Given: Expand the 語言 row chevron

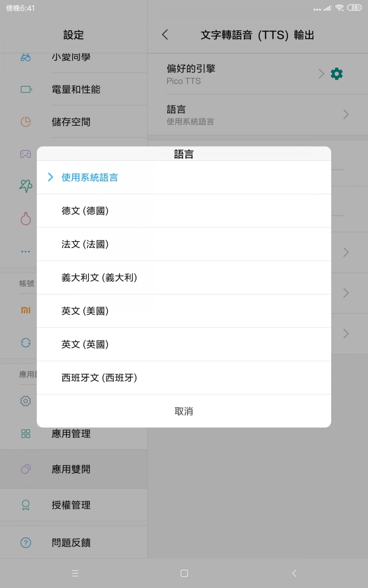Looking at the screenshot, I should pyautogui.click(x=346, y=114).
